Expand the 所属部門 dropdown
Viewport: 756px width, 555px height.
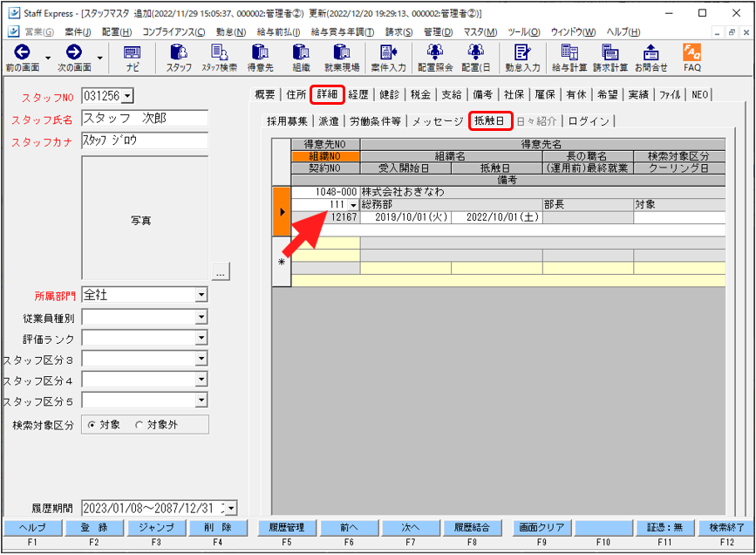201,295
